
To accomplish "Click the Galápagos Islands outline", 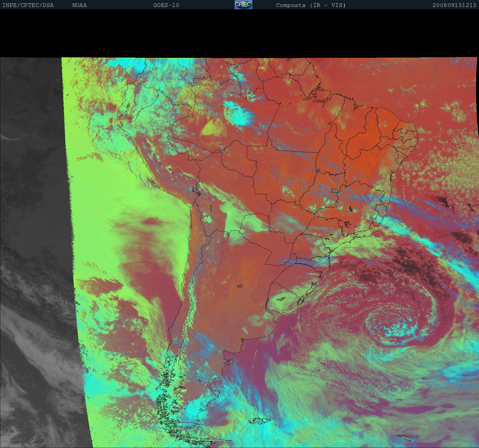I will click(58, 93).
